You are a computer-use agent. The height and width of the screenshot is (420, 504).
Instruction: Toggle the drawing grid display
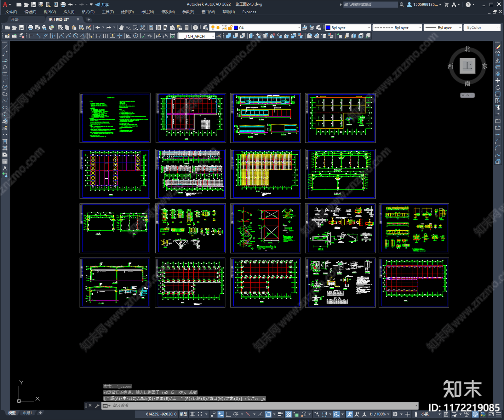192,414
